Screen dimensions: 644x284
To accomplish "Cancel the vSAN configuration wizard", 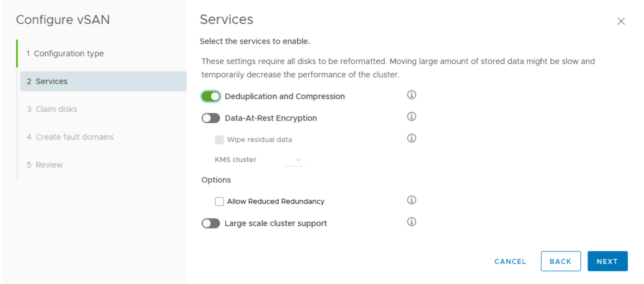I will click(x=510, y=261).
